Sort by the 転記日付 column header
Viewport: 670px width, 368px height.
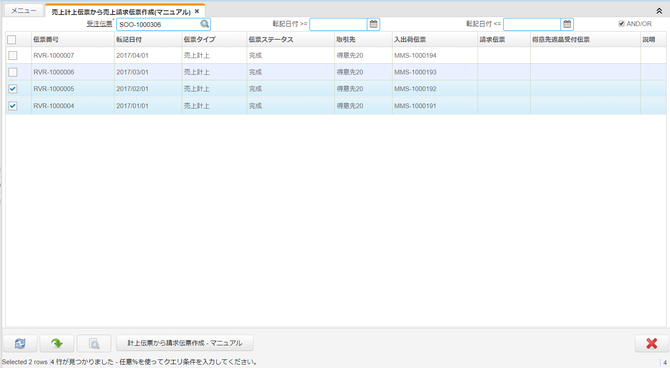pyautogui.click(x=148, y=39)
